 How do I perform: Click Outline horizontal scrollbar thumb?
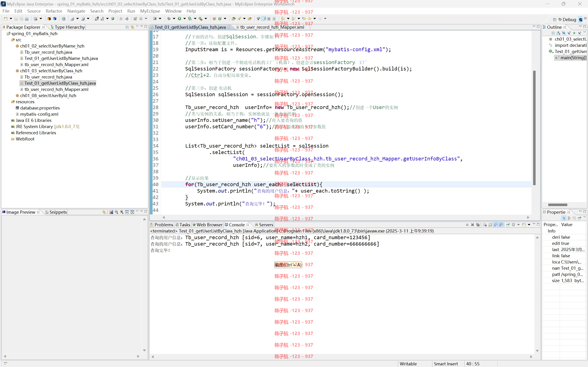(x=558, y=205)
